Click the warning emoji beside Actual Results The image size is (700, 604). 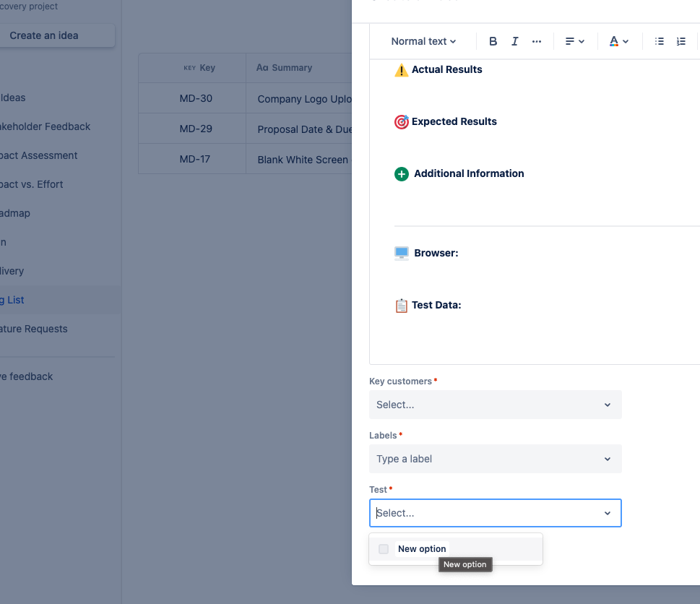coord(402,70)
